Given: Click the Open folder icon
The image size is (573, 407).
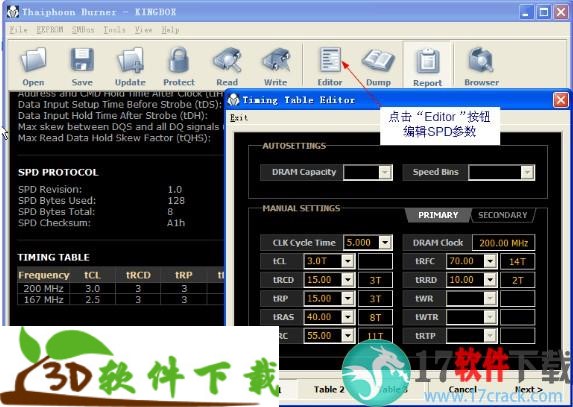Looking at the screenshot, I should point(33,61).
